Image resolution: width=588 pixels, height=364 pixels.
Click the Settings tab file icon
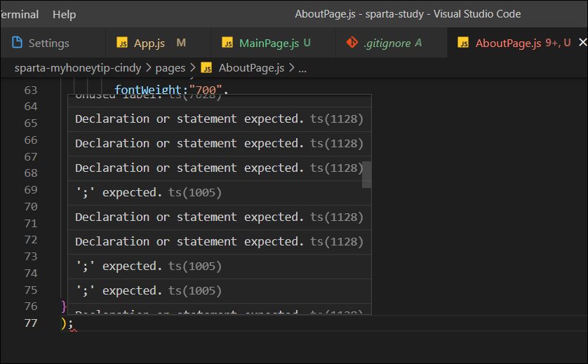(x=18, y=42)
